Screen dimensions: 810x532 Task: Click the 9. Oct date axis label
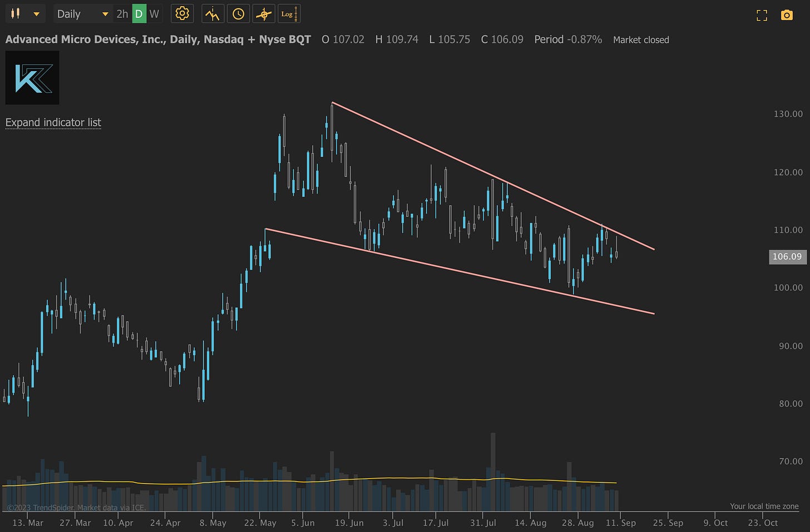click(716, 523)
